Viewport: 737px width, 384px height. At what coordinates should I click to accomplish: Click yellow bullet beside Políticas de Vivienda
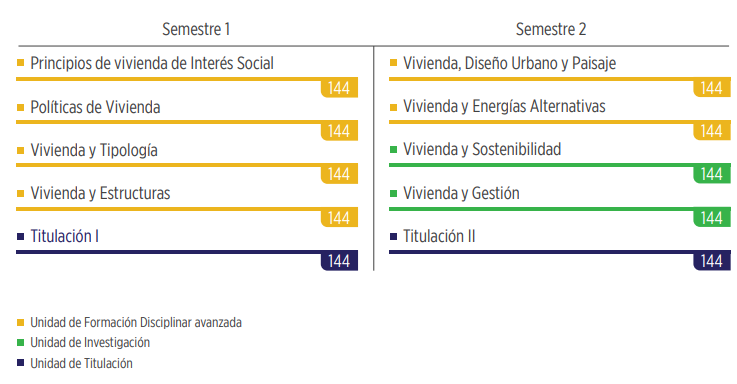tap(20, 107)
